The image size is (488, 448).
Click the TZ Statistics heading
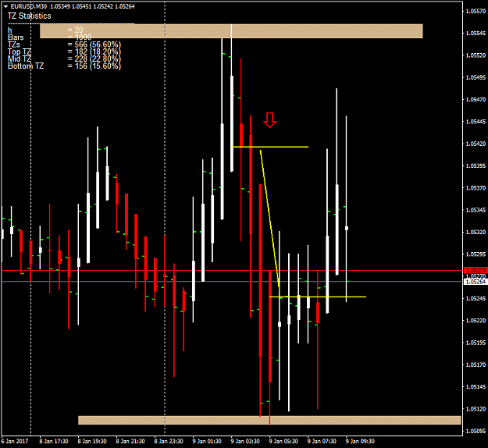[29, 16]
